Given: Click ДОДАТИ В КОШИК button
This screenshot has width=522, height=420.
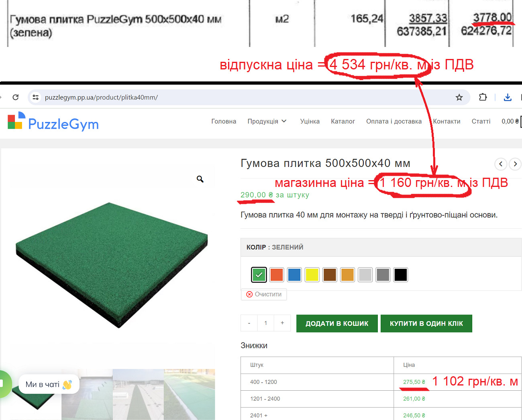Looking at the screenshot, I should pos(337,323).
